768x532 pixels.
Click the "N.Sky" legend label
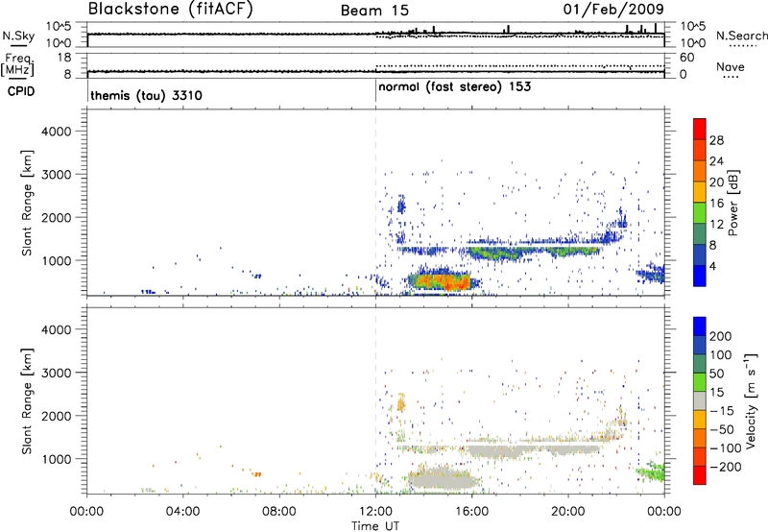point(18,36)
